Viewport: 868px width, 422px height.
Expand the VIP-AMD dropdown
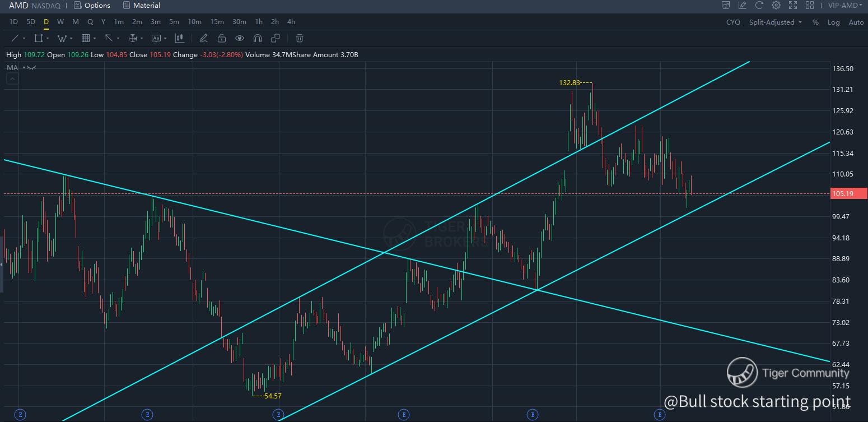(845, 6)
